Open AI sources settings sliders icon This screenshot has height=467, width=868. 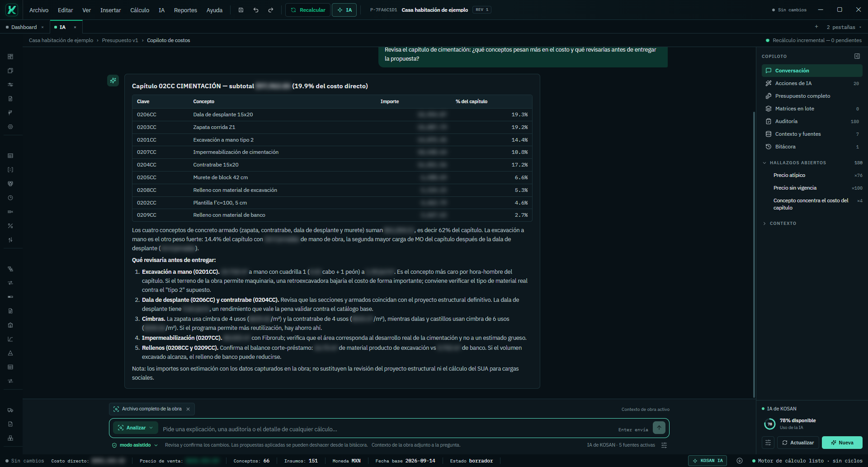tap(664, 445)
